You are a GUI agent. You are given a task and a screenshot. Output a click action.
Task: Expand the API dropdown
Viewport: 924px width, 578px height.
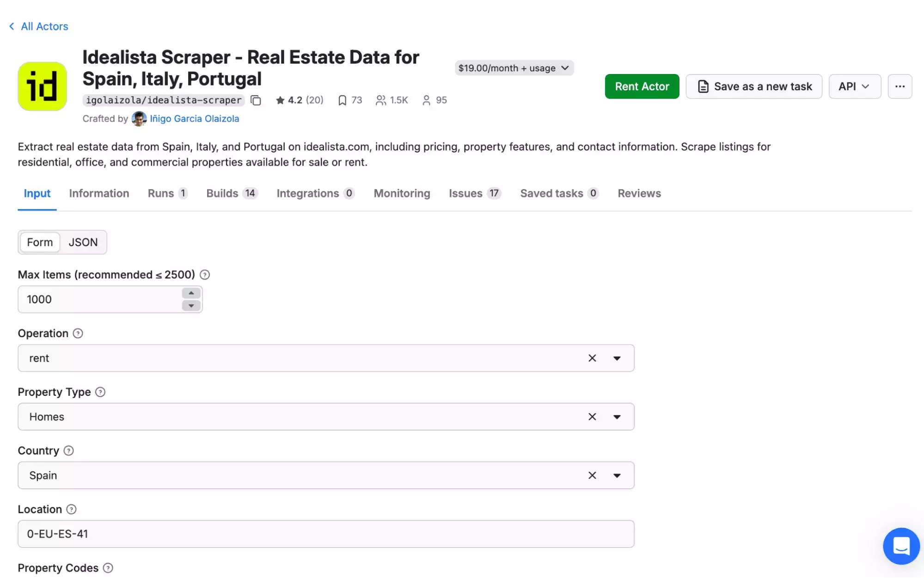coord(854,86)
